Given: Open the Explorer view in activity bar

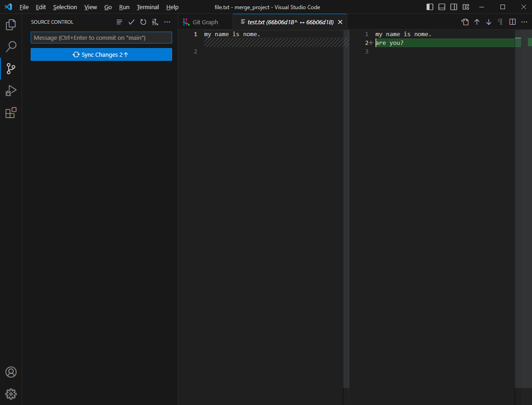Looking at the screenshot, I should click(11, 24).
